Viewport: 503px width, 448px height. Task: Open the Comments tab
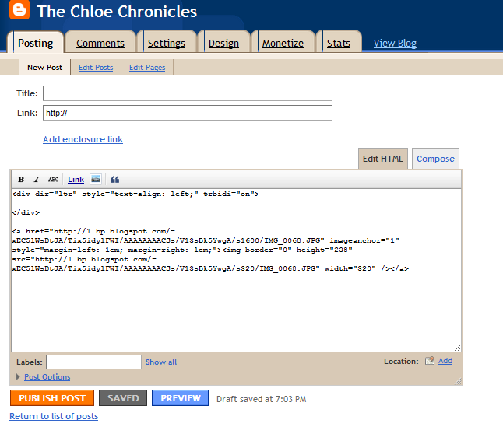(100, 43)
